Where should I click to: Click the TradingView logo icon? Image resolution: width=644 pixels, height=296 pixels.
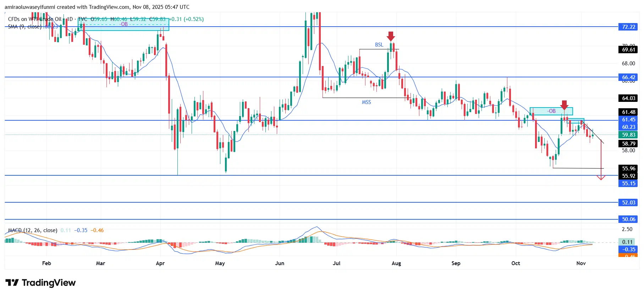12,283
